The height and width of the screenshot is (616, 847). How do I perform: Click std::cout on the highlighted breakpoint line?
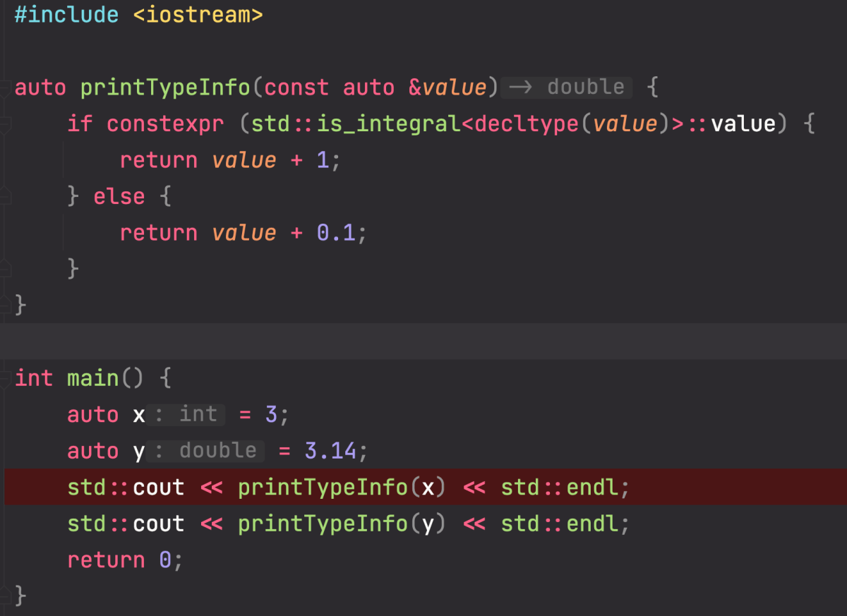pos(126,488)
